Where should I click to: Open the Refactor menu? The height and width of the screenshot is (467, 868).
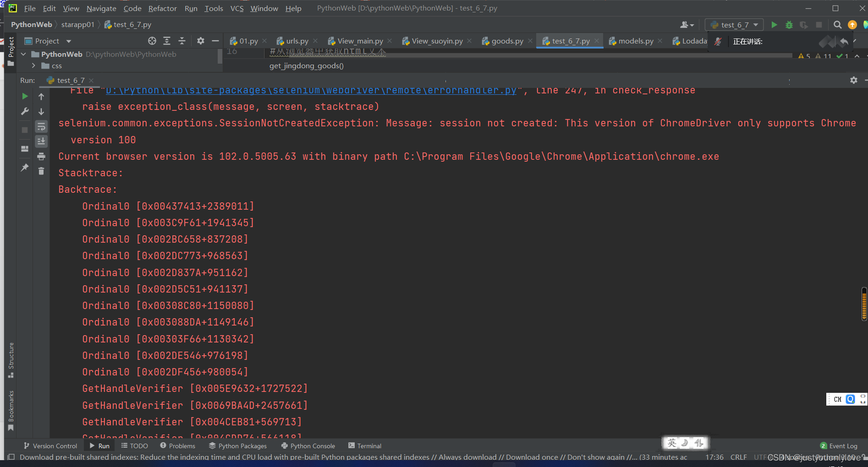coord(162,8)
